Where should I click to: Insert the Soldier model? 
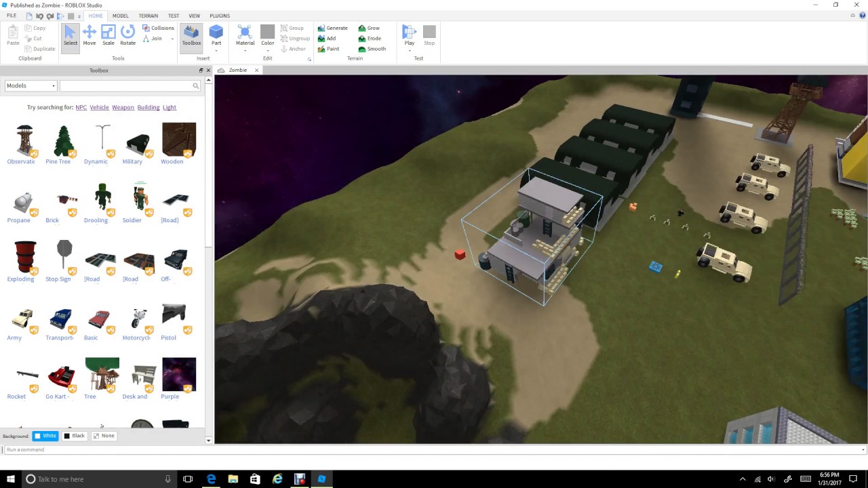click(140, 202)
